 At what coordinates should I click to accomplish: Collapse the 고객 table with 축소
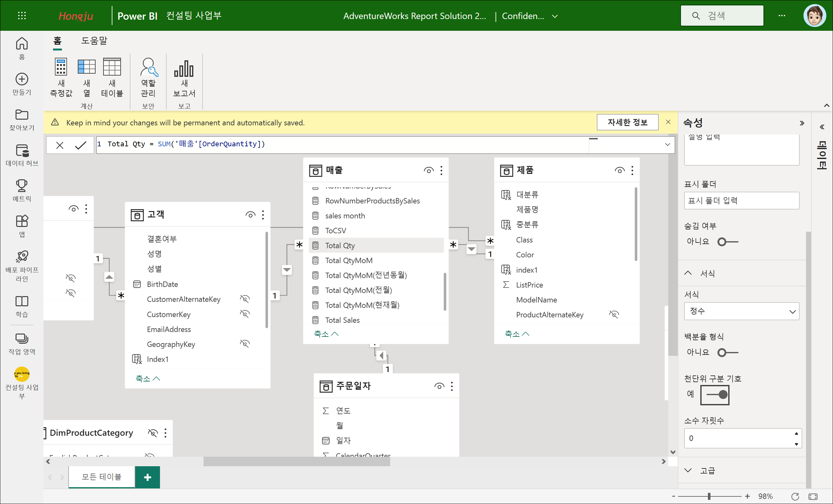[147, 378]
